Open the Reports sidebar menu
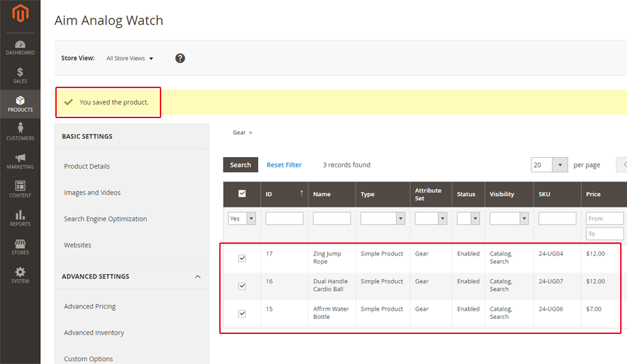627x364 pixels. 20,219
